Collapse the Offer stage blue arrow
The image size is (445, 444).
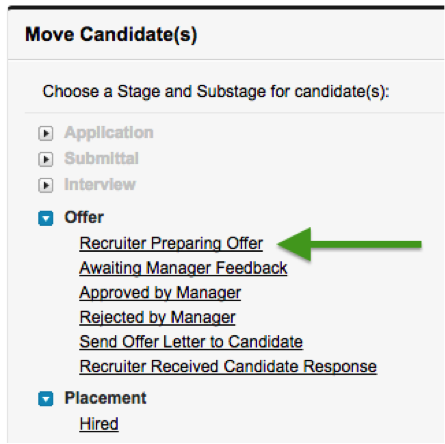[x=46, y=219]
